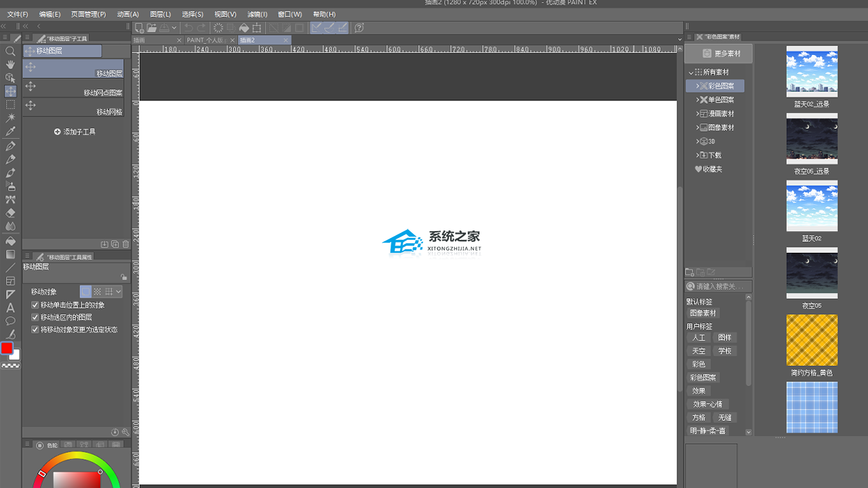The height and width of the screenshot is (488, 868).
Task: Click the red foreground color swatch
Action: click(x=7, y=348)
